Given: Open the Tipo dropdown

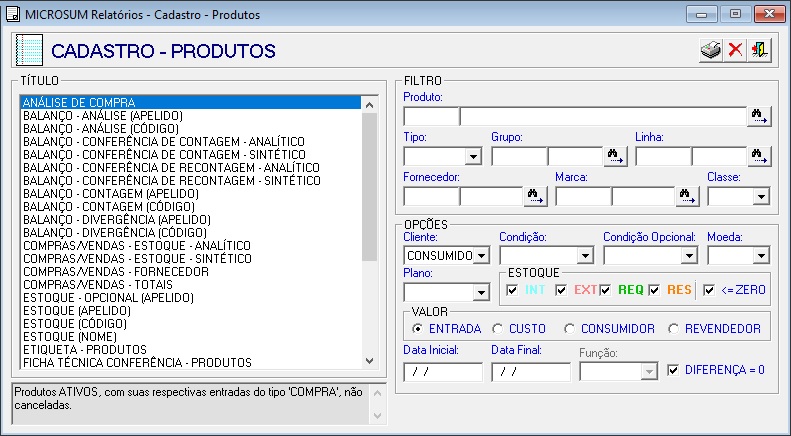Looking at the screenshot, I should coord(473,156).
